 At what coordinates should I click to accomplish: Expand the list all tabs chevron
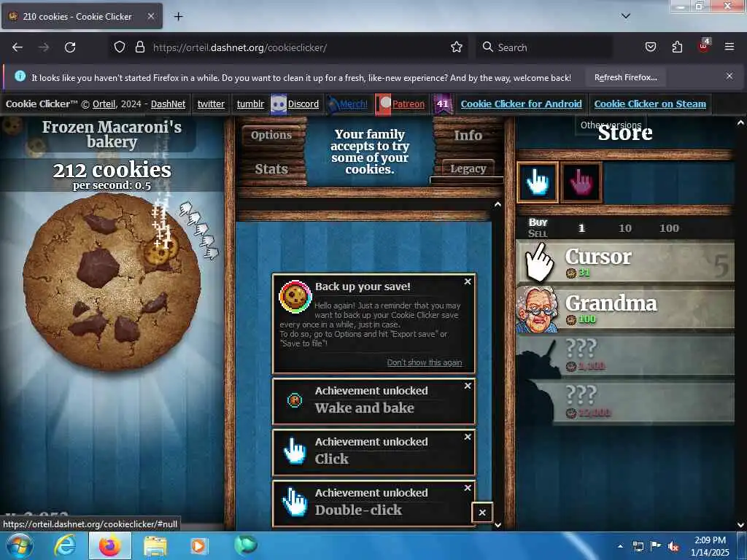[x=625, y=16]
